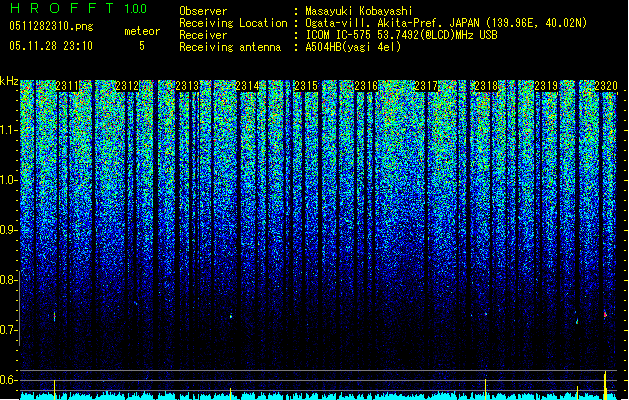Click the kHz axis unit label
The width and height of the screenshot is (629, 400).
9,81
